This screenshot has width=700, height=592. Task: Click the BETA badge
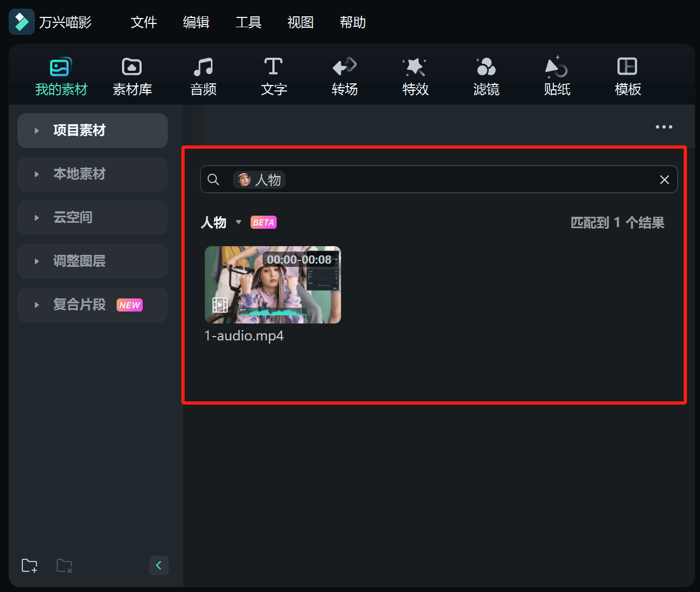tap(264, 222)
